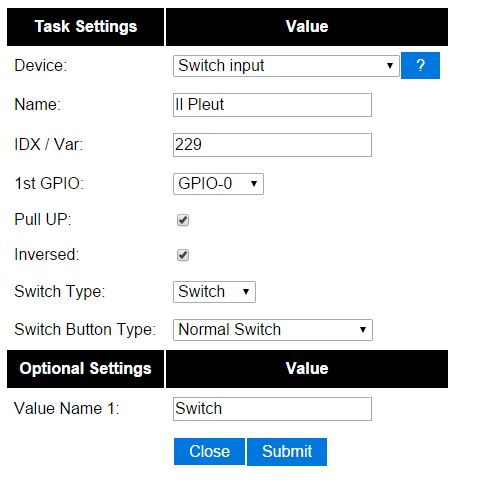This screenshot has width=489, height=486.
Task: Click the Pull UP label
Action: tap(43, 219)
